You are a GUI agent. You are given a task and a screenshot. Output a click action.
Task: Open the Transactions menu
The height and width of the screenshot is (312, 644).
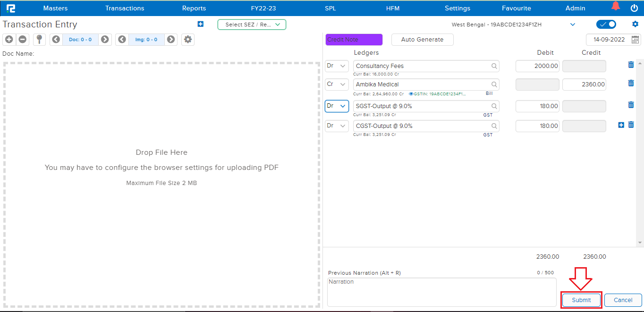(125, 8)
